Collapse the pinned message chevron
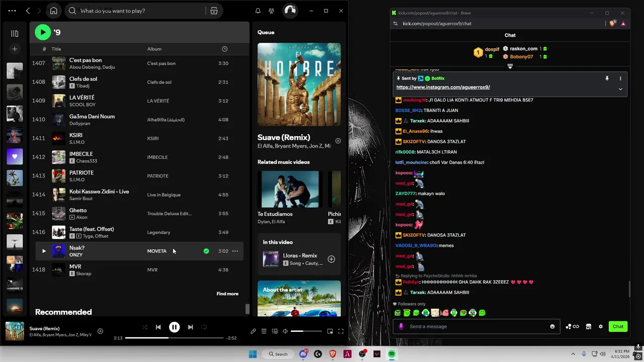 pos(620,89)
